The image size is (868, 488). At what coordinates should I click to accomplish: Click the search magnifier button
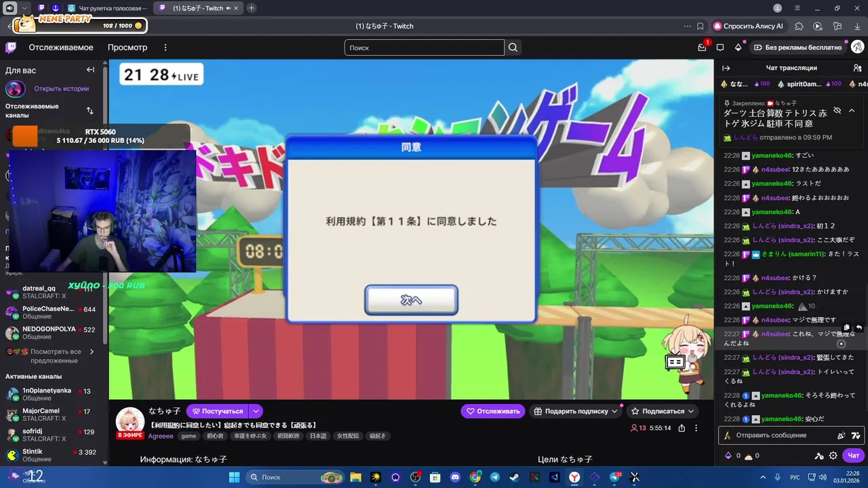tap(513, 47)
